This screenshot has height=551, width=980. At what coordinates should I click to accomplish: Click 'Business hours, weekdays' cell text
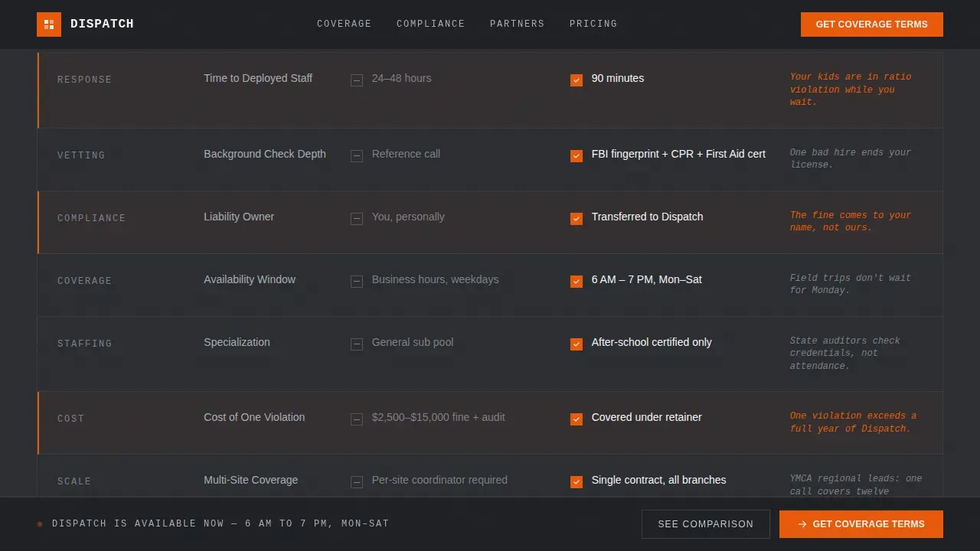(x=436, y=279)
